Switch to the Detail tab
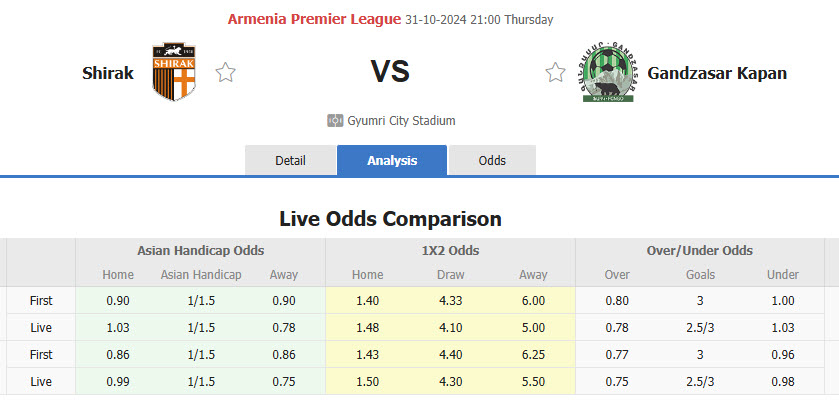839x405 pixels. 290,161
